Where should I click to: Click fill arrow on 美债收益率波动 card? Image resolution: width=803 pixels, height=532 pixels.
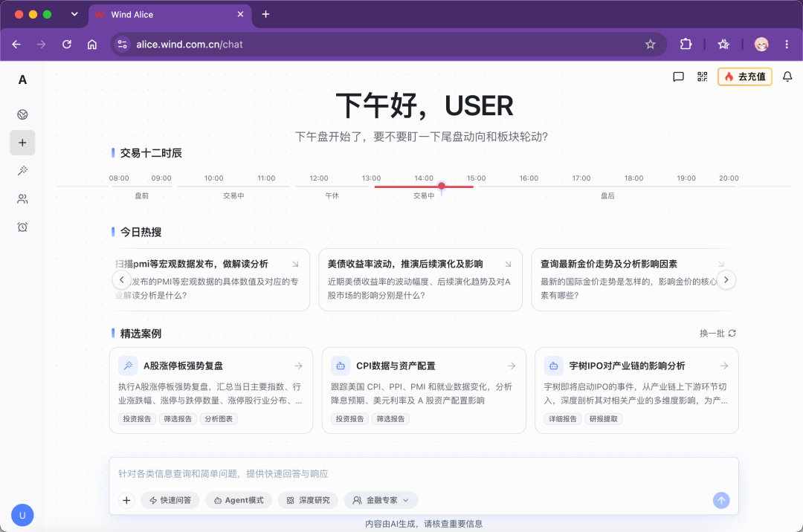tap(508, 264)
